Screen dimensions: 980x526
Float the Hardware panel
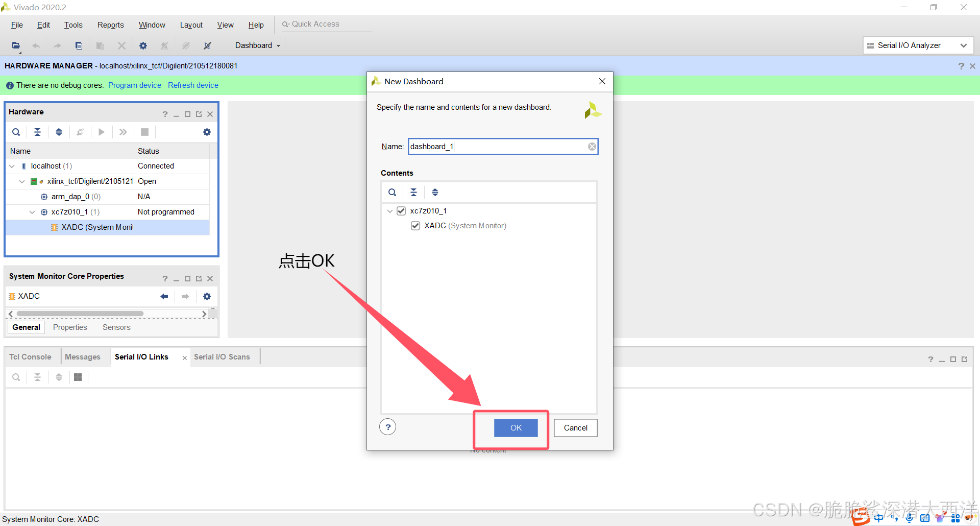(x=199, y=114)
